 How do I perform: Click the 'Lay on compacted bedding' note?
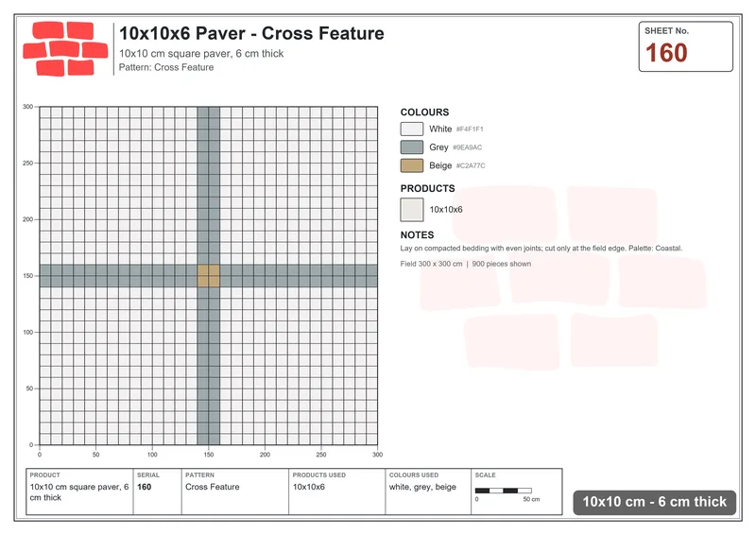click(541, 249)
